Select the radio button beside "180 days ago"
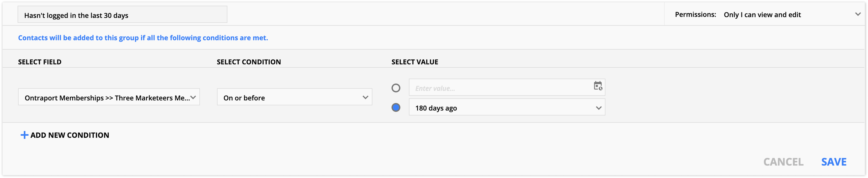This screenshot has height=178, width=868. 396,108
